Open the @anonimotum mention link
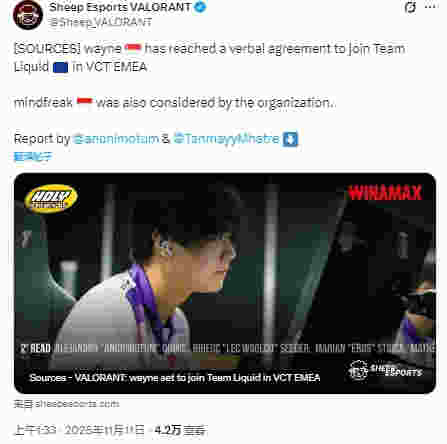Screen dimensions: 447x444 (x=116, y=139)
